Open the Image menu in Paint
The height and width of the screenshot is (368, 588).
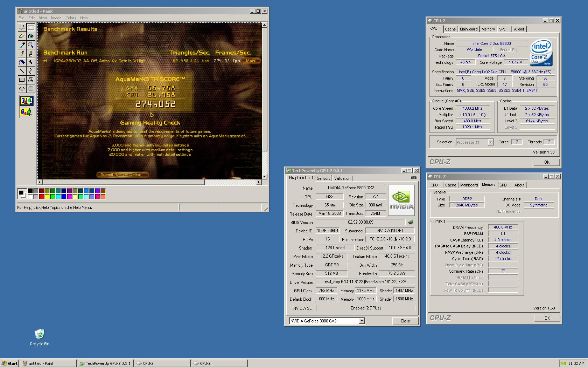[x=56, y=18]
